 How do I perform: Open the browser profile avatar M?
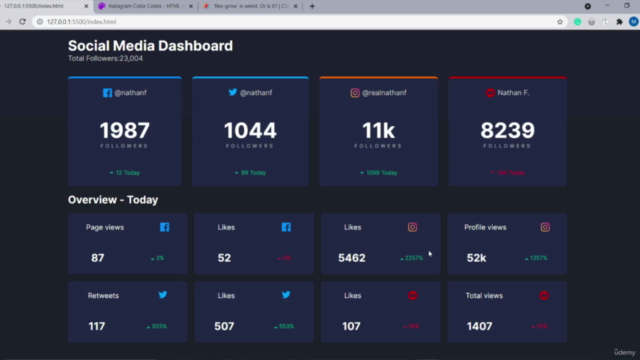click(633, 22)
